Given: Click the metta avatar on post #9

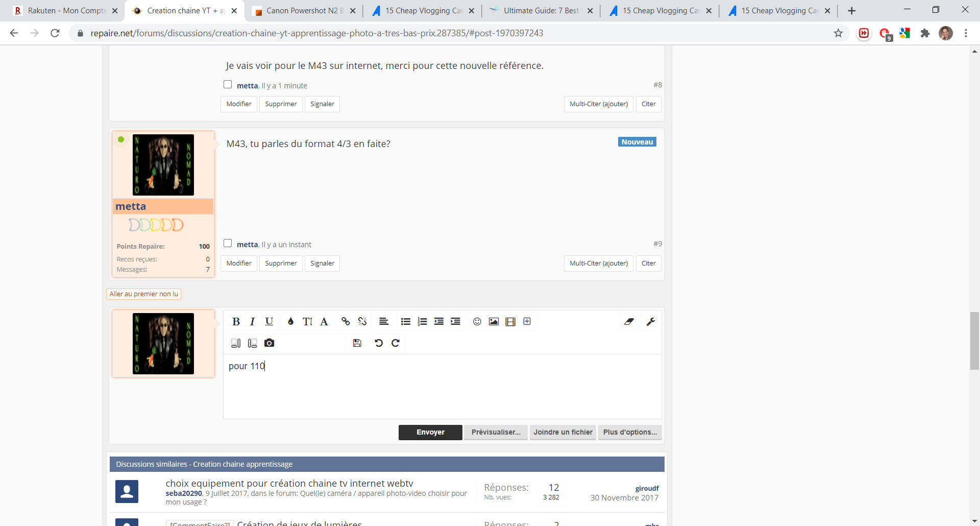Looking at the screenshot, I should coord(163,165).
